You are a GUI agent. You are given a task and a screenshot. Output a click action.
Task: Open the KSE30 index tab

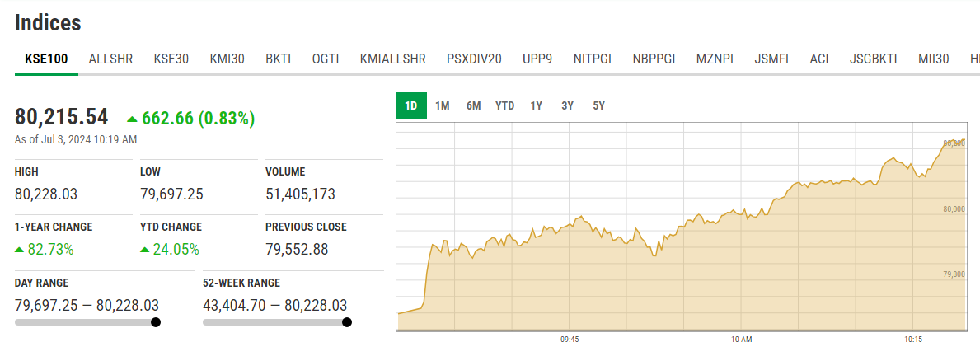171,59
